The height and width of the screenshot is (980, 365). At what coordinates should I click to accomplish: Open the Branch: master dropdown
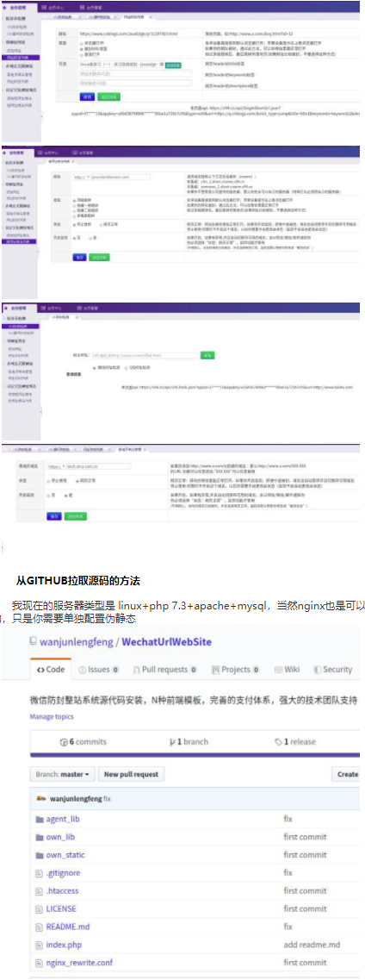point(63,774)
